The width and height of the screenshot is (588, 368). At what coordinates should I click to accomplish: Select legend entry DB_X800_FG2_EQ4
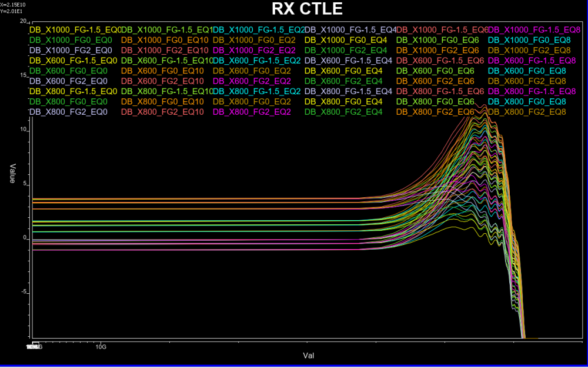346,112
